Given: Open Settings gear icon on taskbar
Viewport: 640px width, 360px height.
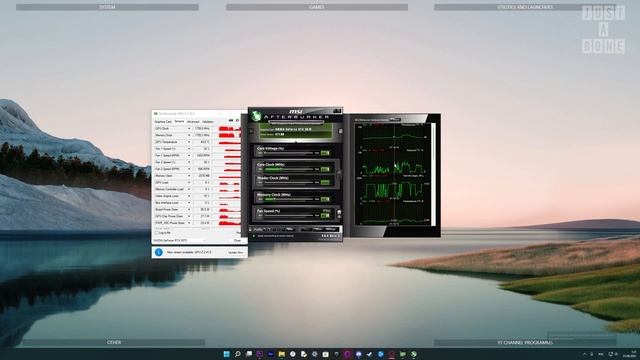Looking at the screenshot, I should click(315, 354).
